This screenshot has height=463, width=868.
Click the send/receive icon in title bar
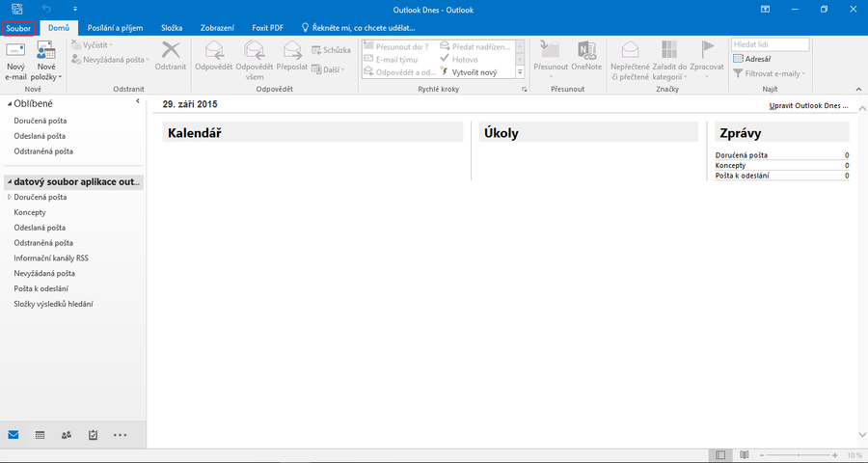click(17, 9)
